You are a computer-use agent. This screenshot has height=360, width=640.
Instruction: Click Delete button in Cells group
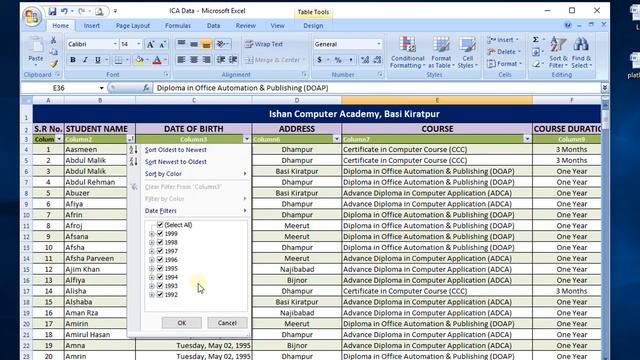pyautogui.click(x=504, y=52)
